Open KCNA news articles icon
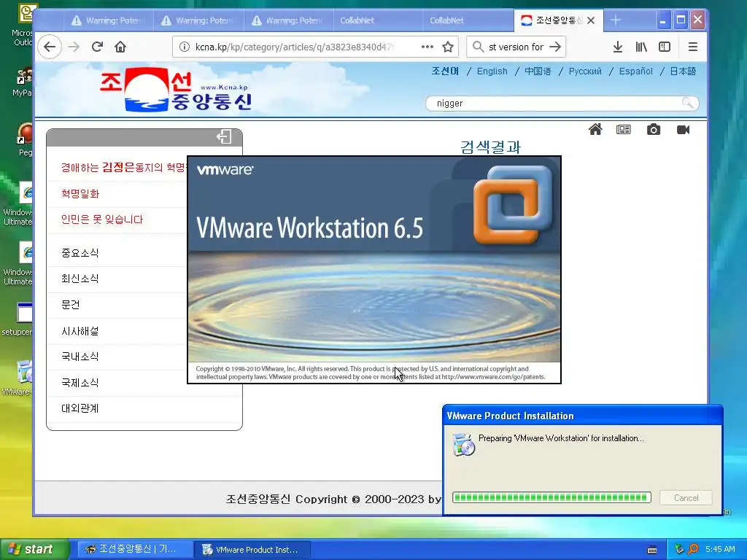The height and width of the screenshot is (560, 747). 623,130
